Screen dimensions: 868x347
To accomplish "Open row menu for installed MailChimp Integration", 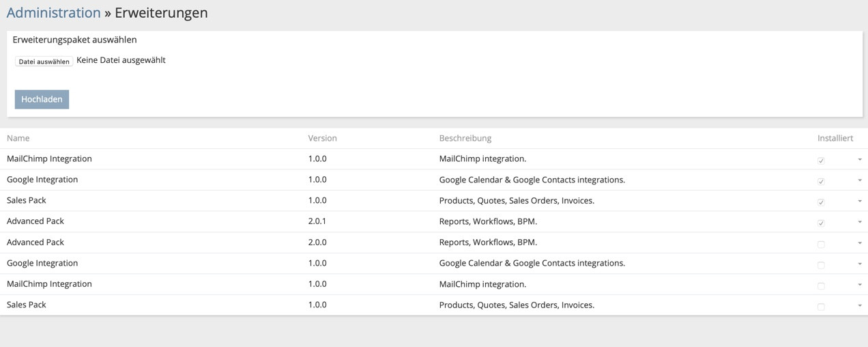I will (x=859, y=160).
